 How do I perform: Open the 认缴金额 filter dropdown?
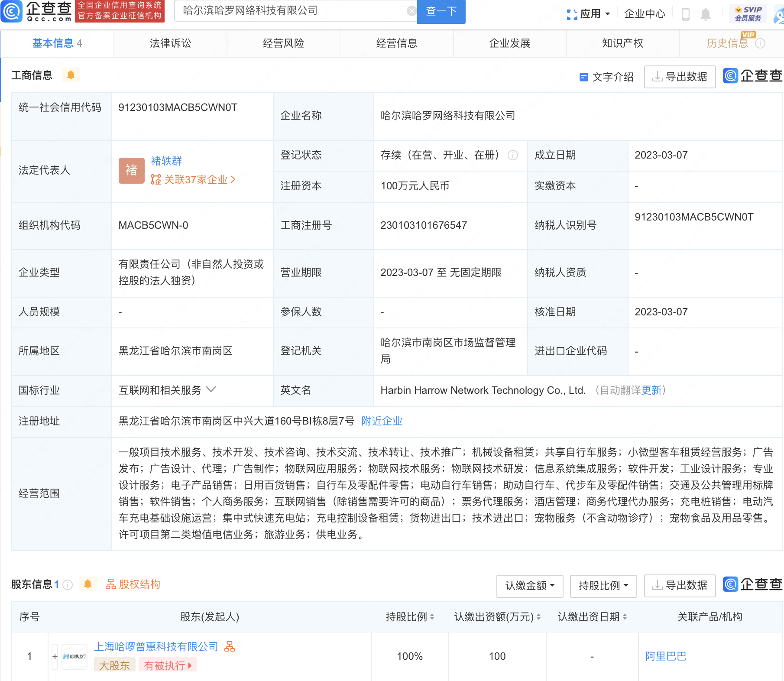[x=530, y=586]
